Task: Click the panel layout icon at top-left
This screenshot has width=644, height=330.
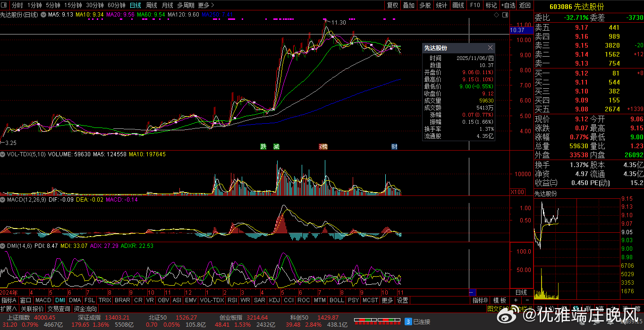Action: (x=5, y=5)
